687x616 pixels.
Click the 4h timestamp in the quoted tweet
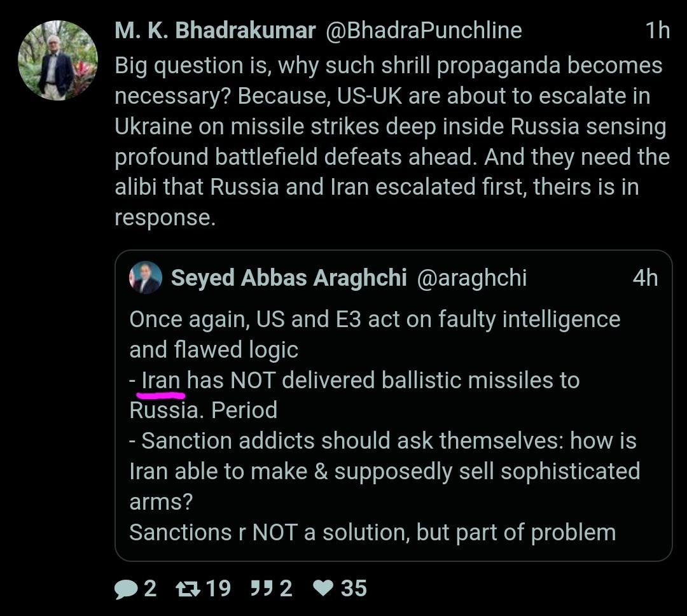pyautogui.click(x=645, y=278)
